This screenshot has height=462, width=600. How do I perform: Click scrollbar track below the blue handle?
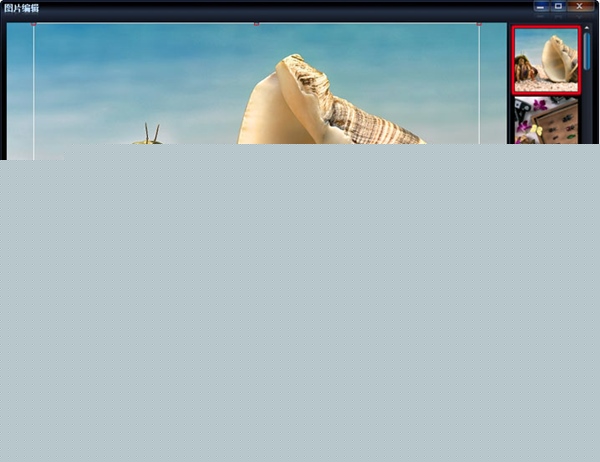coord(587,110)
